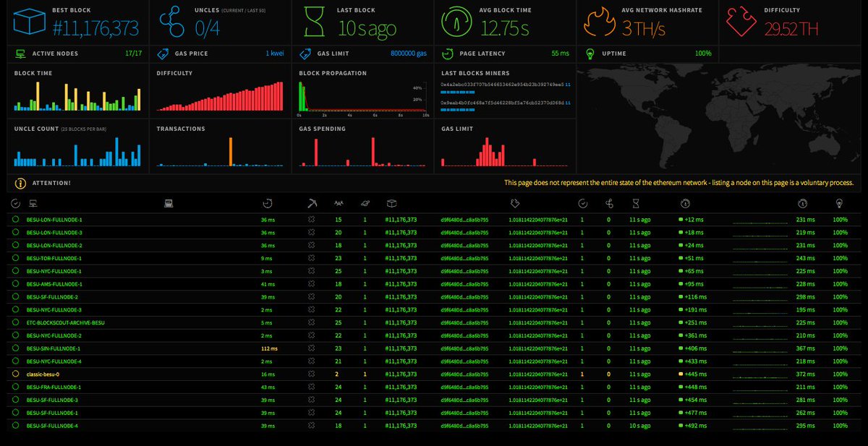This screenshot has width=868, height=446.
Task: Click the 112 ms latency of BESU-SIN-FULLNODE-1
Action: [269, 348]
